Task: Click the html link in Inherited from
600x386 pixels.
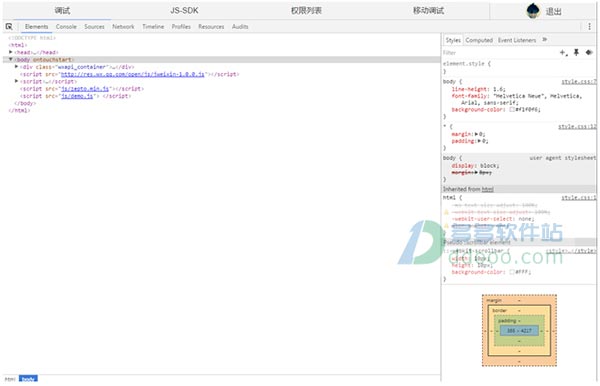Action: 488,189
